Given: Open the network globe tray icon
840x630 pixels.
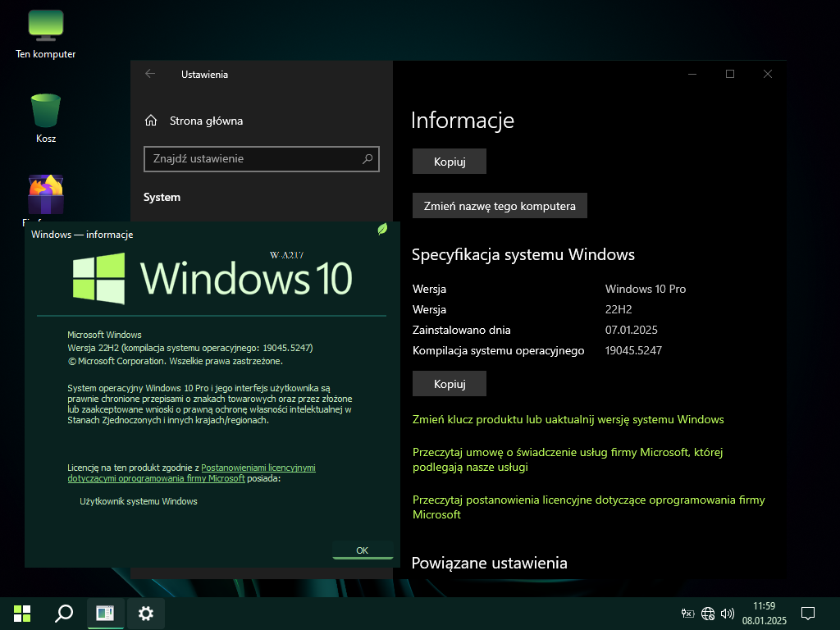Looking at the screenshot, I should 708,613.
